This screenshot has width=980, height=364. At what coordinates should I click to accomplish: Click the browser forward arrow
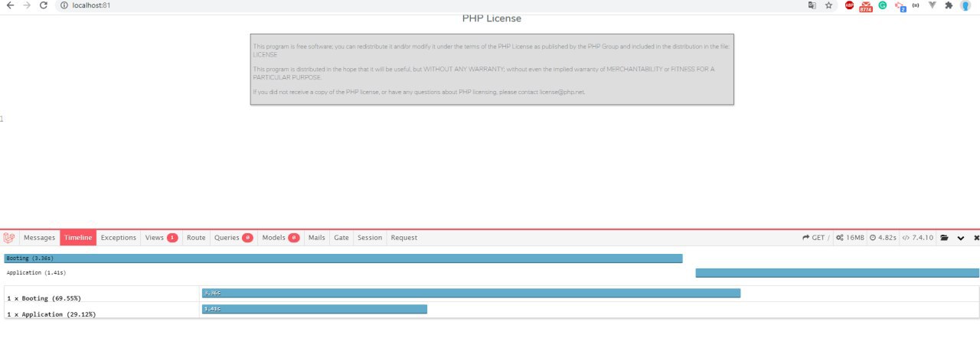click(27, 5)
